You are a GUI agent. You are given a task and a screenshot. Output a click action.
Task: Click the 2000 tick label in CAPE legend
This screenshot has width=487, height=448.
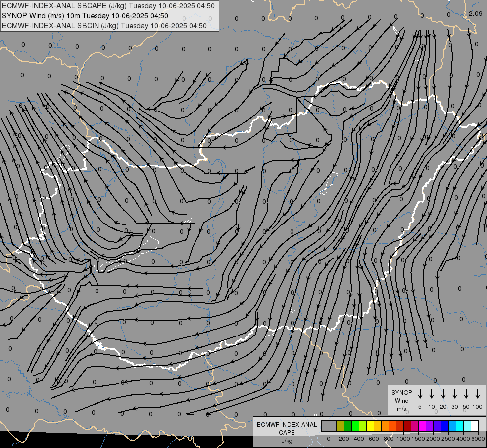pos(433,439)
